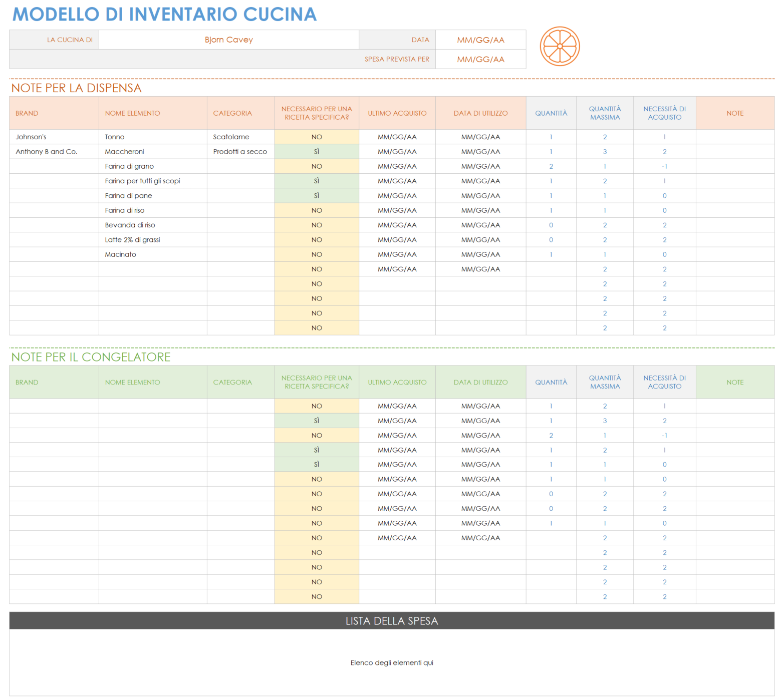
Task: Click the quantità value 2 for Farina di grano
Action: pos(551,166)
